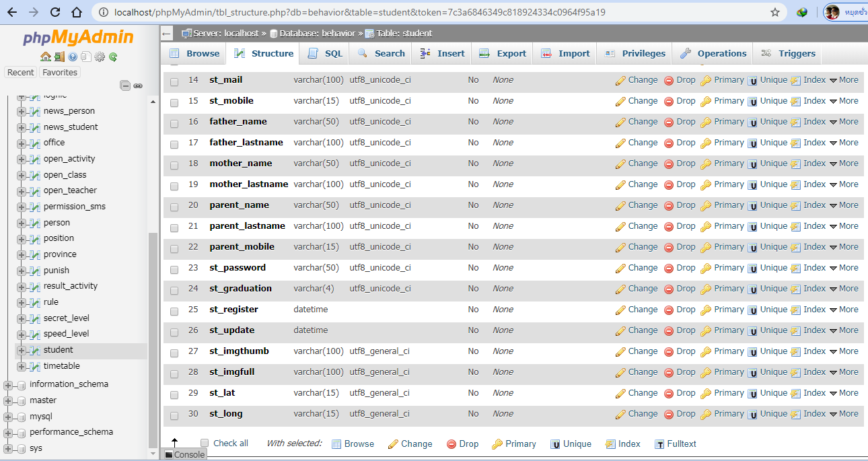
Task: Click Drop icon in With selected bar
Action: (452, 444)
